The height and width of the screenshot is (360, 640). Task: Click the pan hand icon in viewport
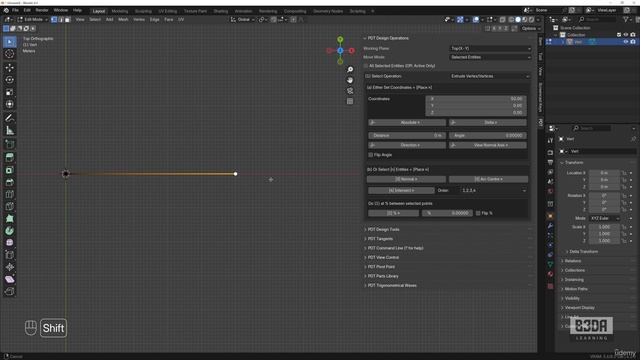tap(350, 80)
